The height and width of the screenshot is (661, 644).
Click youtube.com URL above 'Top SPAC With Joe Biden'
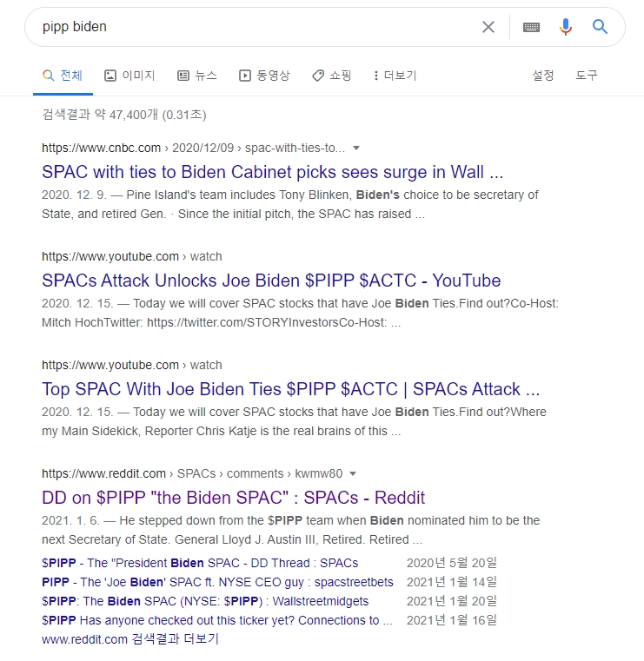[x=131, y=365]
